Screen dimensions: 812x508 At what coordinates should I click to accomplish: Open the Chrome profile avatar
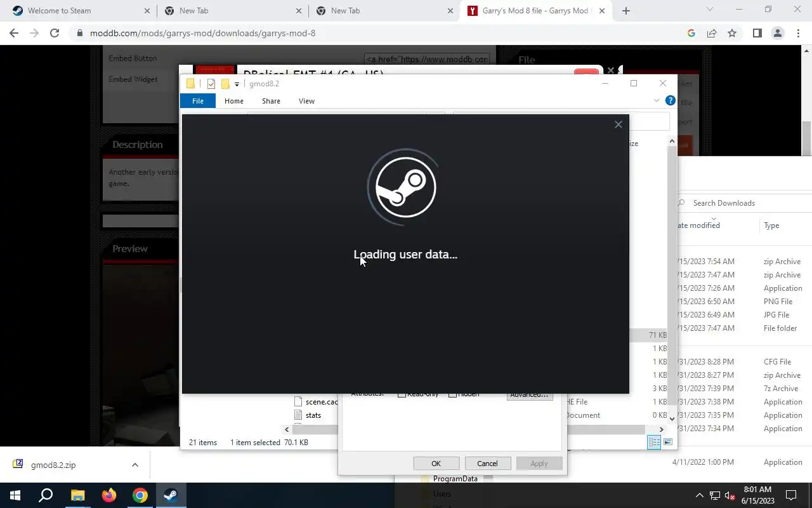tap(778, 33)
